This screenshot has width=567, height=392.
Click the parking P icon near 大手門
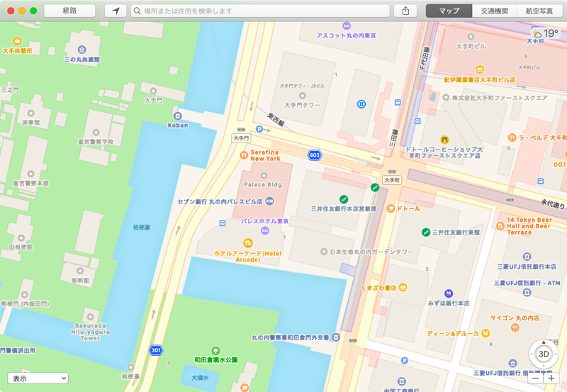click(x=259, y=129)
